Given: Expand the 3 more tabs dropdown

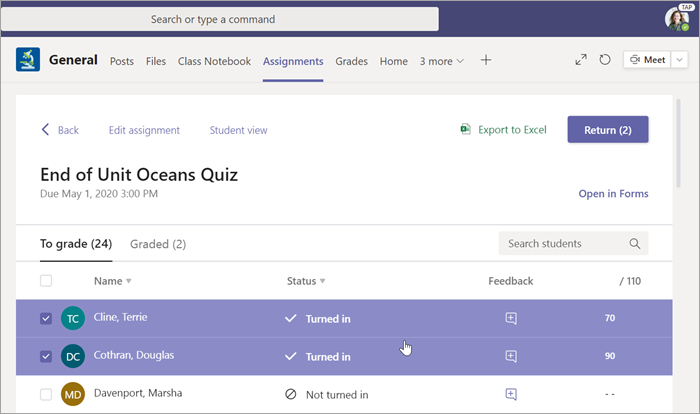Looking at the screenshot, I should pos(442,61).
